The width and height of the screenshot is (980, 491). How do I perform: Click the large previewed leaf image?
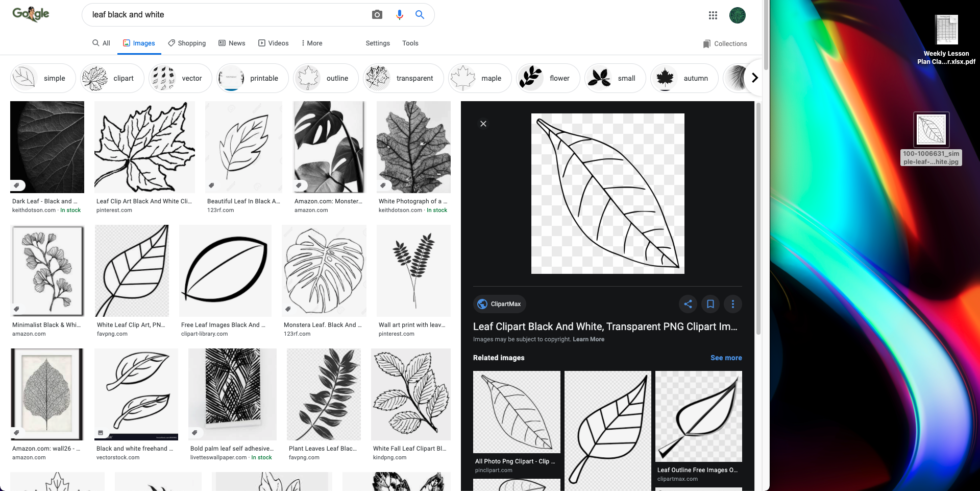[x=607, y=194]
